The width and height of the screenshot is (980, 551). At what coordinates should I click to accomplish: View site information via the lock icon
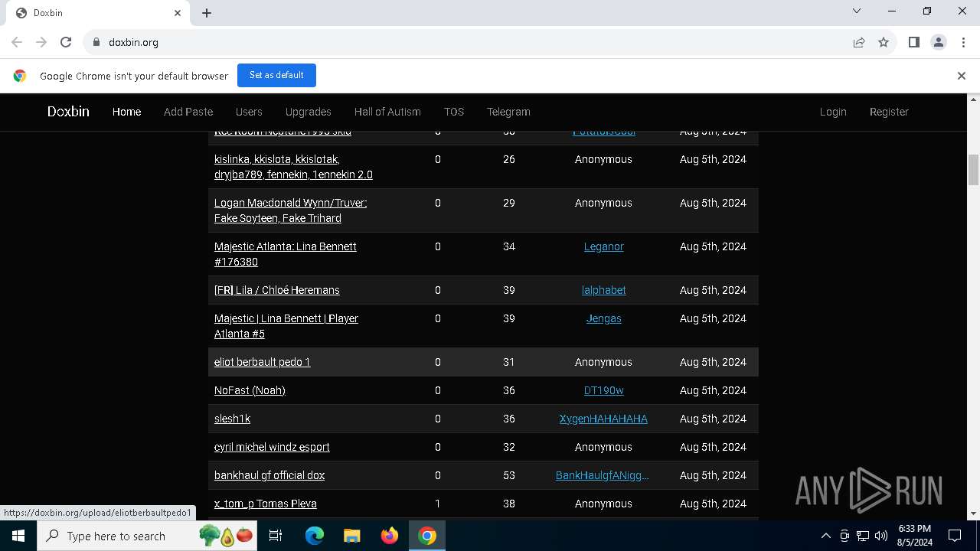[96, 42]
